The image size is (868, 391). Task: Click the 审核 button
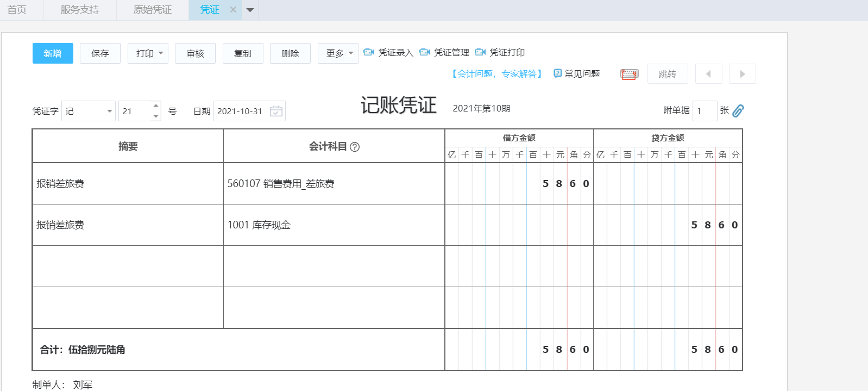click(x=195, y=53)
